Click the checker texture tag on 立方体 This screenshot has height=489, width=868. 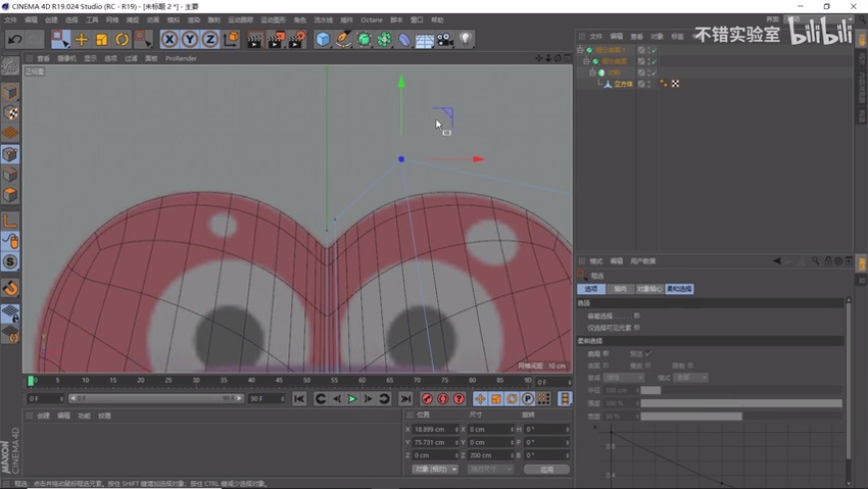[x=675, y=84]
